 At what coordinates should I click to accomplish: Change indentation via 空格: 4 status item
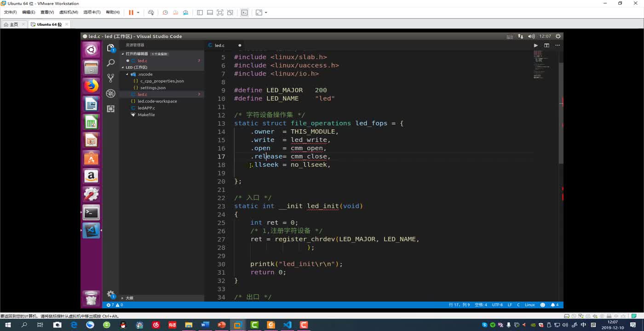pos(481,305)
